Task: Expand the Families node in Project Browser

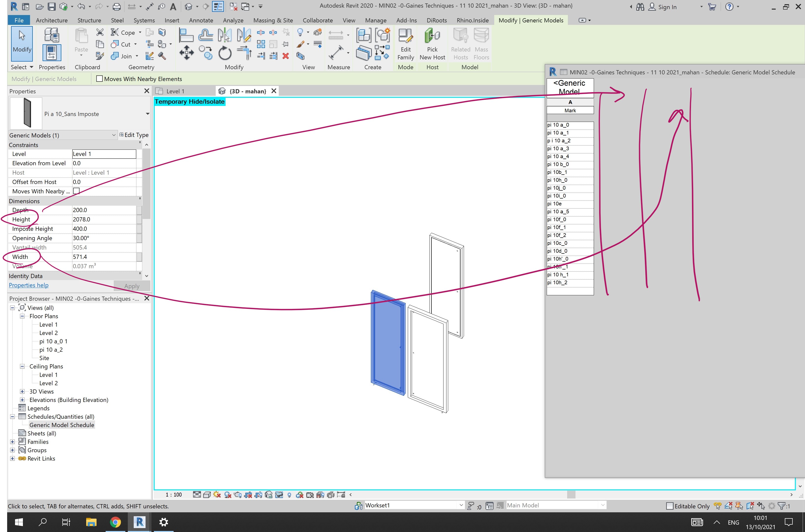Action: click(13, 441)
